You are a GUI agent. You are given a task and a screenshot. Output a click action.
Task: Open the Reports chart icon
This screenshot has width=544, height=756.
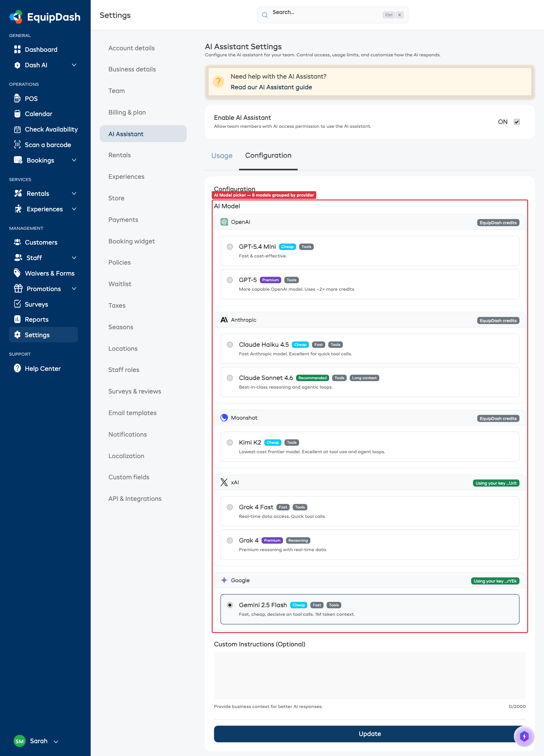pos(17,319)
